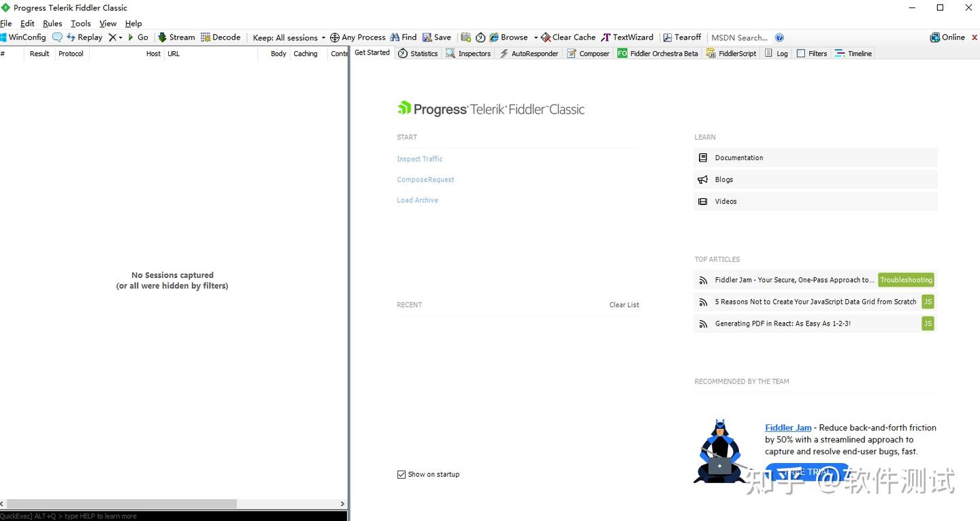Viewport: 980px width, 521px height.
Task: Open the AutoResponder tab
Action: (529, 53)
